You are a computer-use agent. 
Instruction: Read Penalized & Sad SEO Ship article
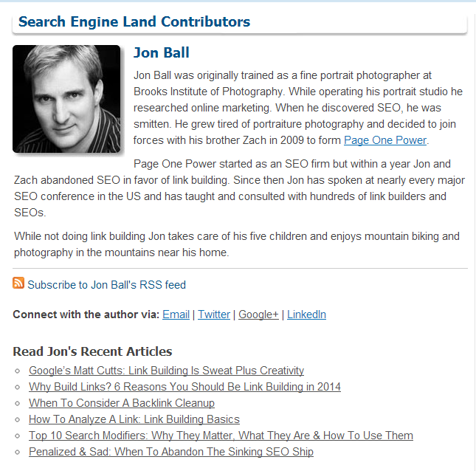tap(171, 452)
